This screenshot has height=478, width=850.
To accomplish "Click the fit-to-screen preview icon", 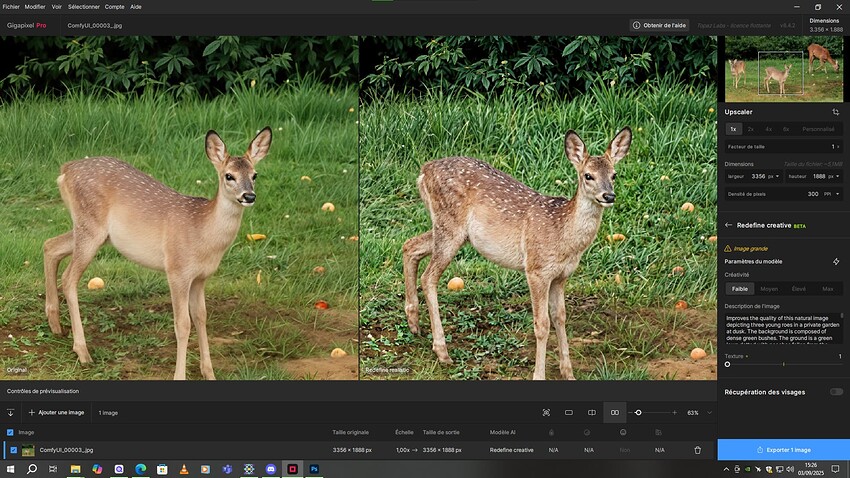I will 546,412.
